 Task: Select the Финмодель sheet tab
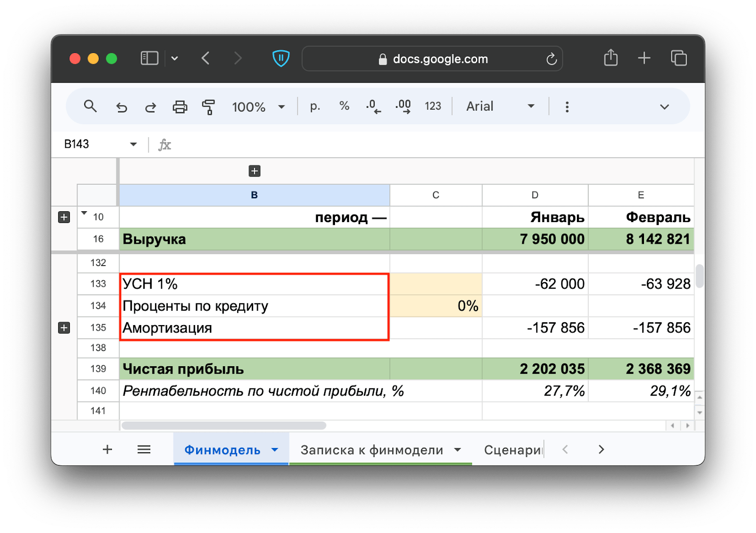coord(222,450)
